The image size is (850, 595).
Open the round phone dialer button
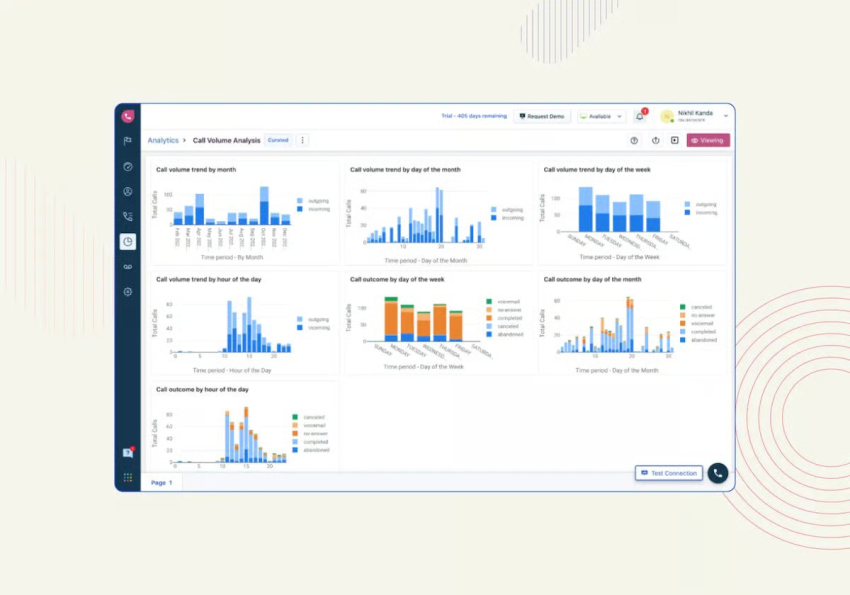[717, 473]
